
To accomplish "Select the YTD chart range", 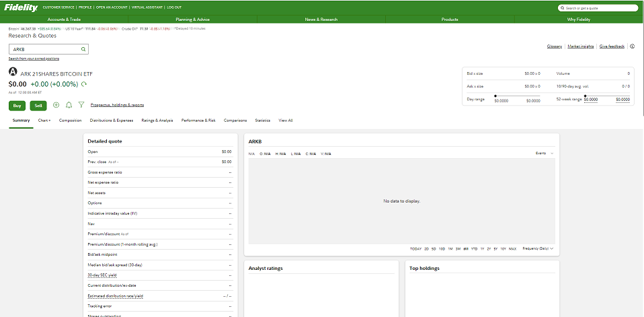I will [x=475, y=249].
